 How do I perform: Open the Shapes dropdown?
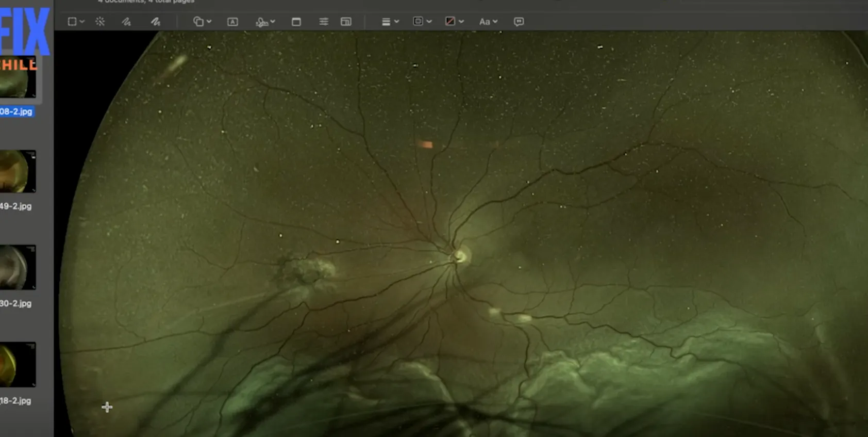click(202, 22)
